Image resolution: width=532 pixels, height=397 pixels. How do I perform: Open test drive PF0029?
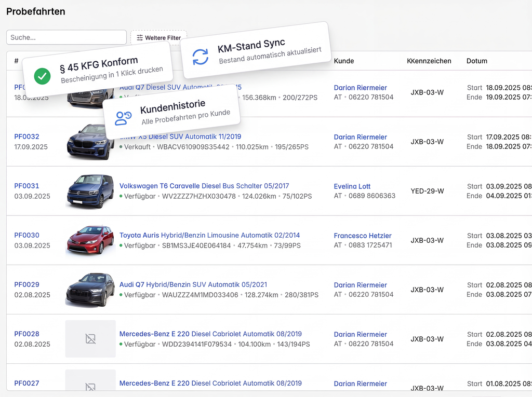pyautogui.click(x=26, y=284)
